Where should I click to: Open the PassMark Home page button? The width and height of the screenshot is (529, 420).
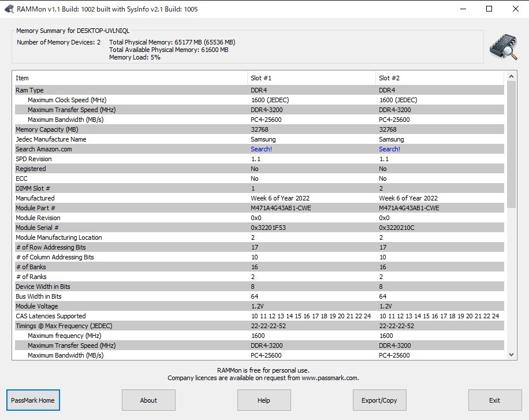click(33, 400)
